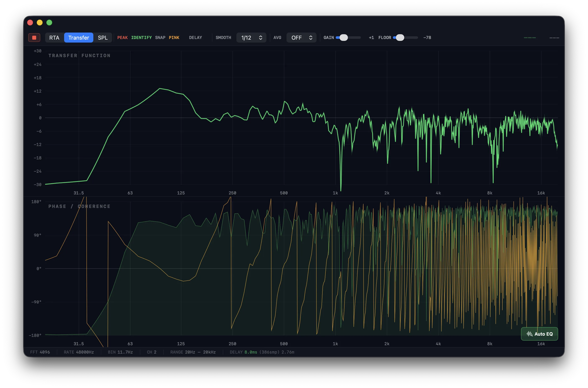Open the SPL tab
Image resolution: width=588 pixels, height=388 pixels.
103,38
